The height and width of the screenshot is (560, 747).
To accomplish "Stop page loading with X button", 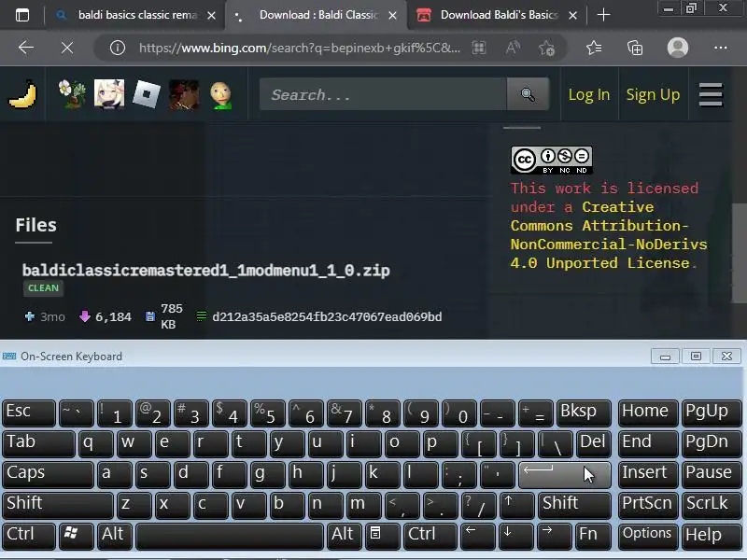I will point(67,48).
